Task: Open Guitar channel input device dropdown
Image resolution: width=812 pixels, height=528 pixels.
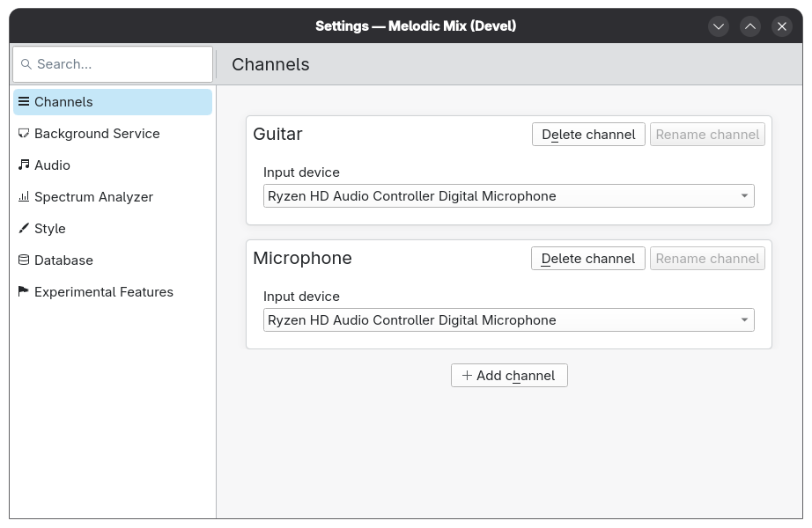Action: [508, 196]
